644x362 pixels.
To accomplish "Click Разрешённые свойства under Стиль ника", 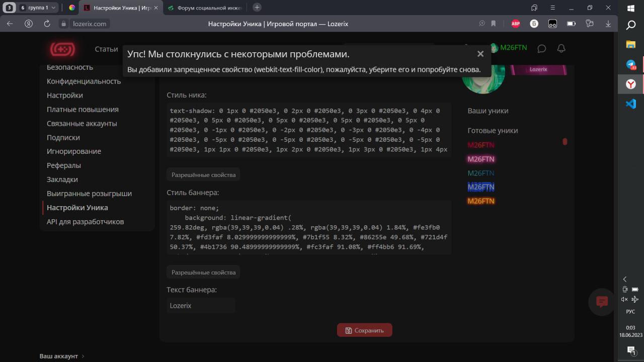I will pyautogui.click(x=203, y=175).
